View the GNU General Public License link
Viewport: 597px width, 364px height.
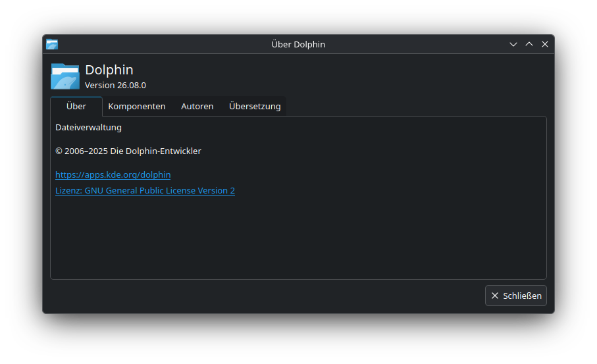(x=145, y=190)
